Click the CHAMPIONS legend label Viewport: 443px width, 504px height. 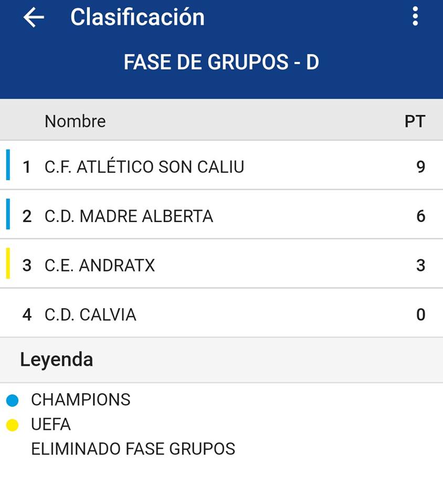[x=81, y=400]
